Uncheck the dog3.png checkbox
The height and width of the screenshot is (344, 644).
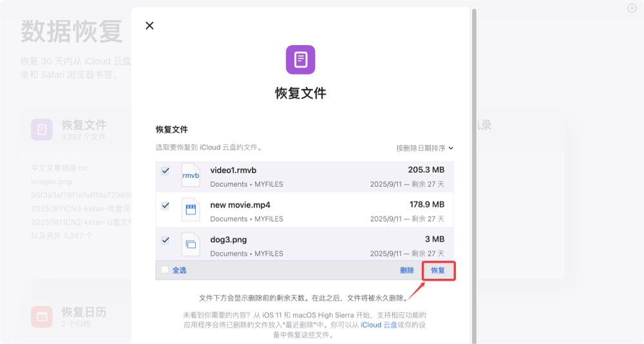pyautogui.click(x=165, y=240)
